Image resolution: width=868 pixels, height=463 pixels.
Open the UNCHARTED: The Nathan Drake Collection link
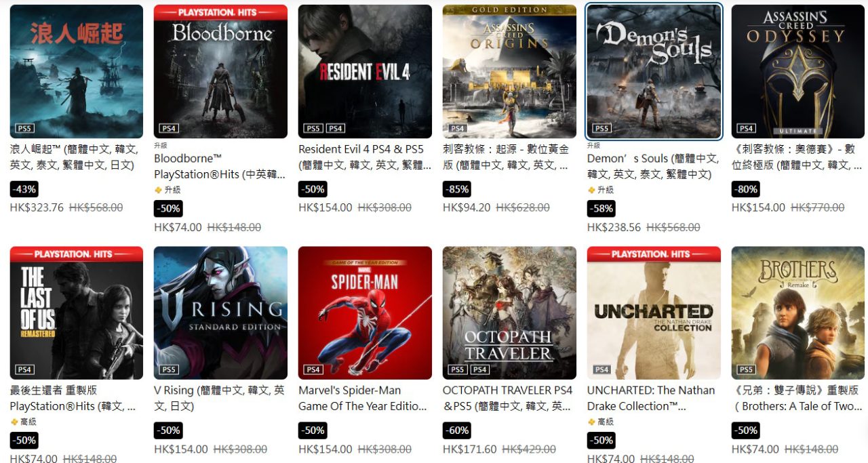[651, 398]
